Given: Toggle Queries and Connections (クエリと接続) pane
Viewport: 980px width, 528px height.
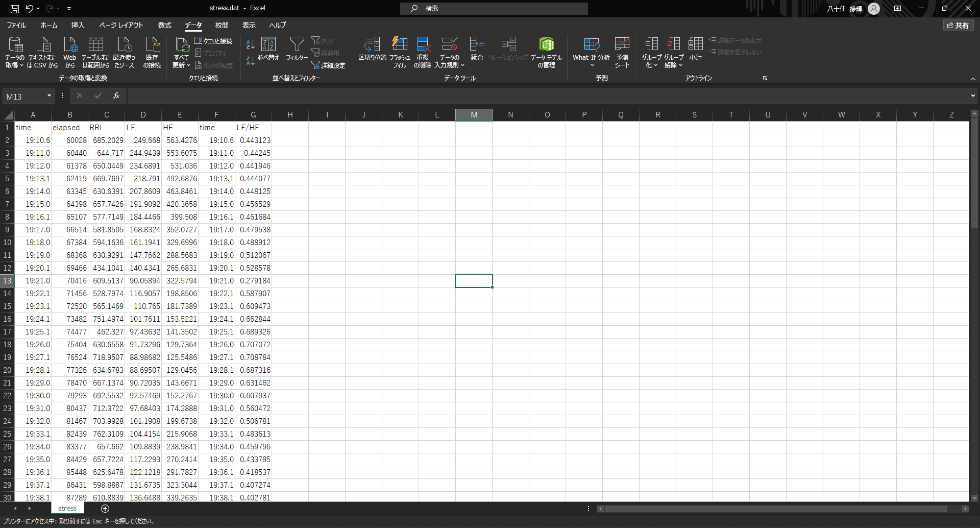Looking at the screenshot, I should point(213,41).
